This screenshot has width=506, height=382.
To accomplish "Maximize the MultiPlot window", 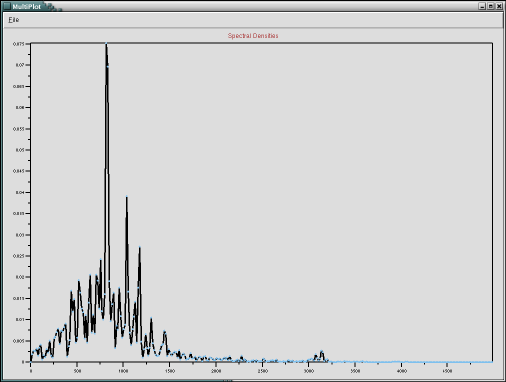I will click(491, 6).
